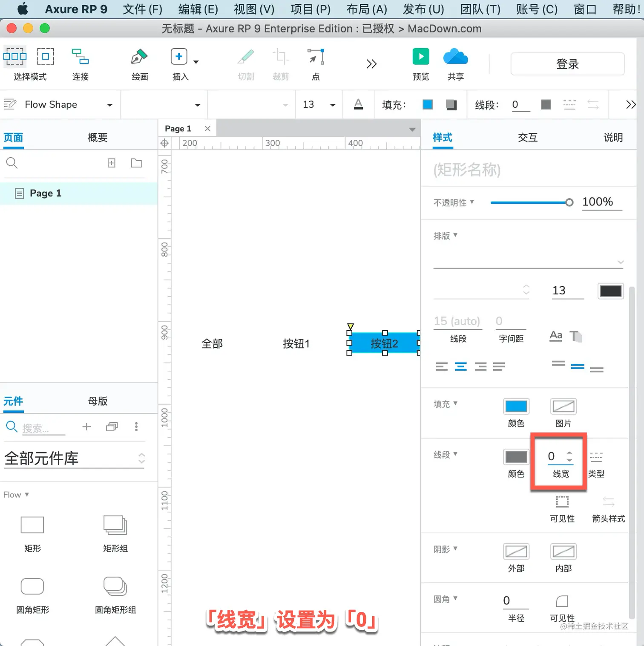Expand hidden toolbar items next to 点

371,64
